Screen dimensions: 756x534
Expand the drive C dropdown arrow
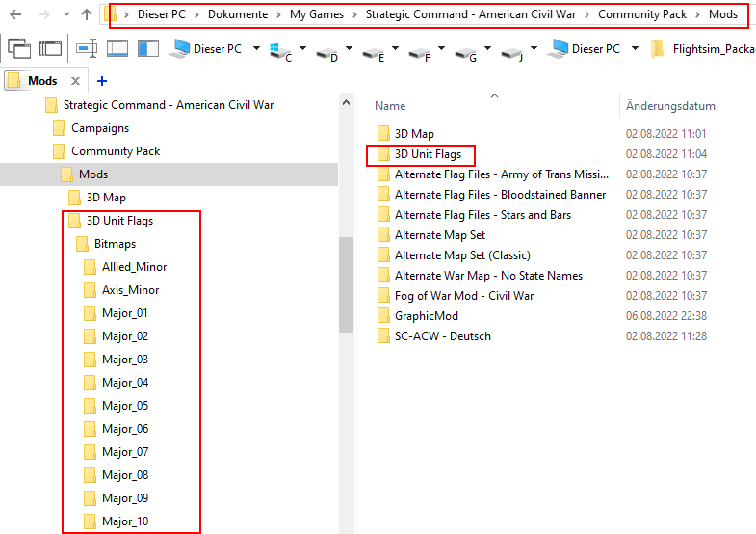(302, 48)
